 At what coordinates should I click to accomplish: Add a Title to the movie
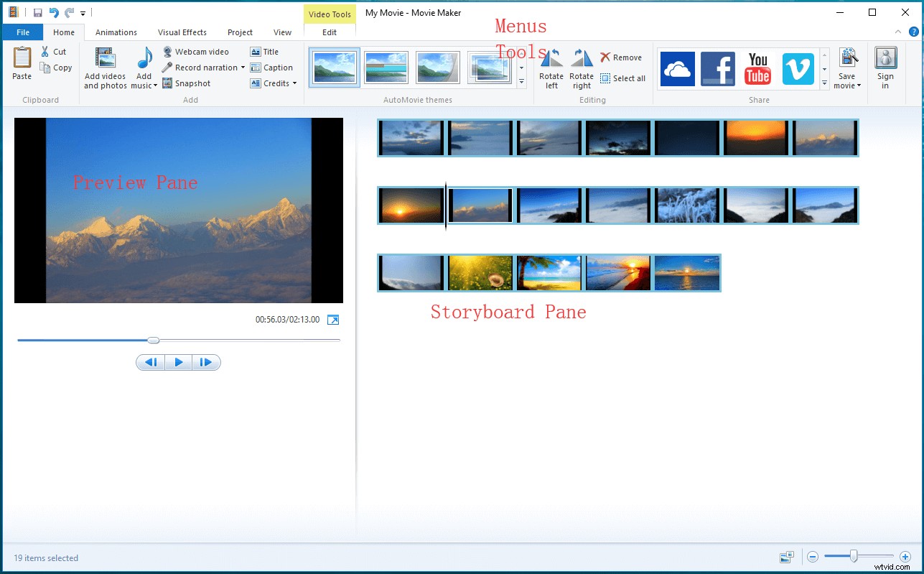(267, 51)
